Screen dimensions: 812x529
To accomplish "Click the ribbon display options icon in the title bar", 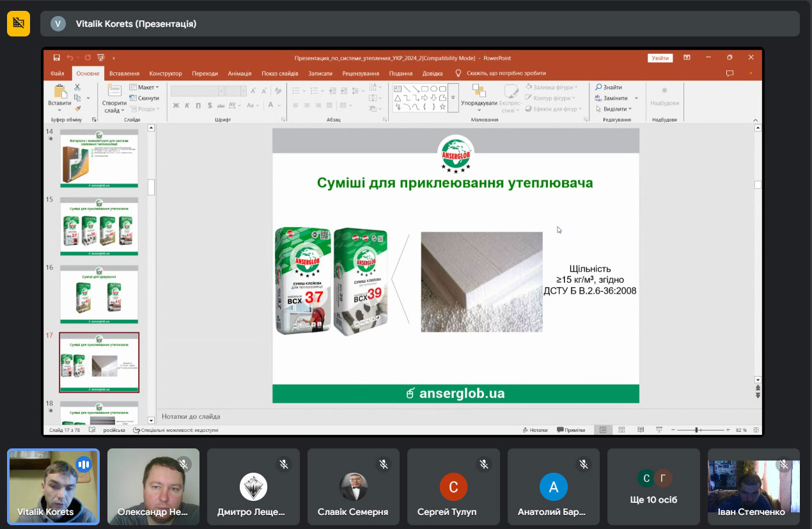I will coord(687,58).
